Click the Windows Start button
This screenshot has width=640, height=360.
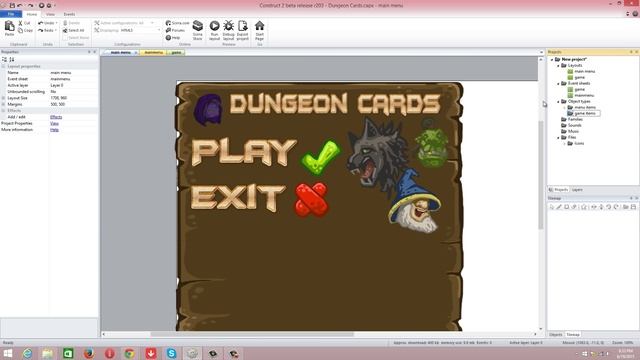(x=8, y=353)
